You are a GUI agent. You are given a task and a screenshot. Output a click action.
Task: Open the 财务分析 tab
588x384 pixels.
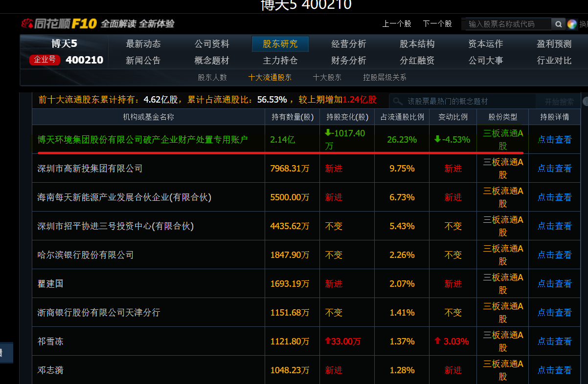pos(349,61)
